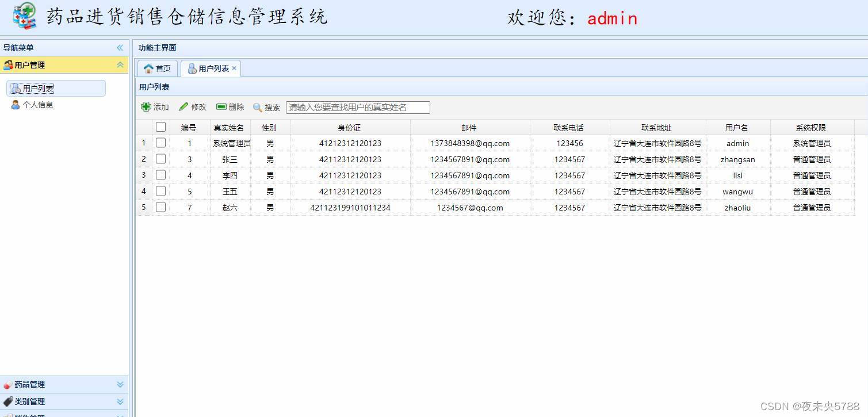Image resolution: width=868 pixels, height=417 pixels.
Task: Click the 药品管理 section header
Action: tap(64, 385)
